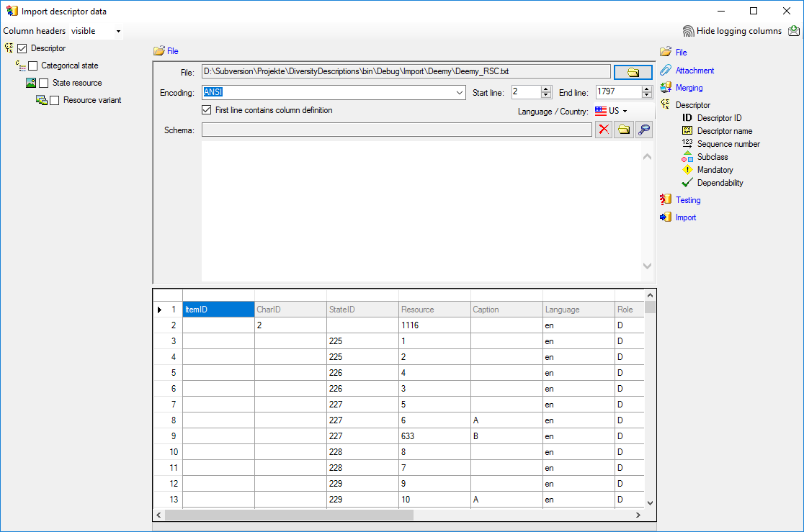Click the fingerprint Hide logging columns icon
Screen dimensions: 804x532
click(688, 31)
